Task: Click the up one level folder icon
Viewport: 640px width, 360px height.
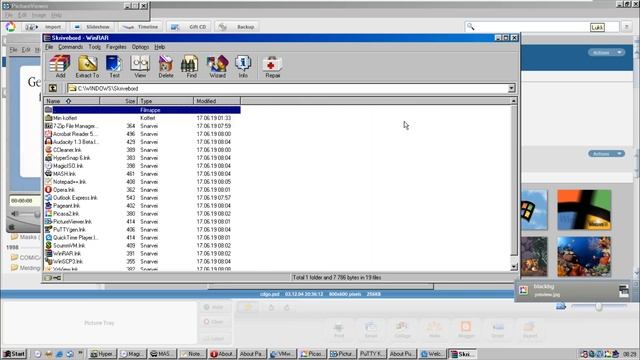Action: (53, 88)
